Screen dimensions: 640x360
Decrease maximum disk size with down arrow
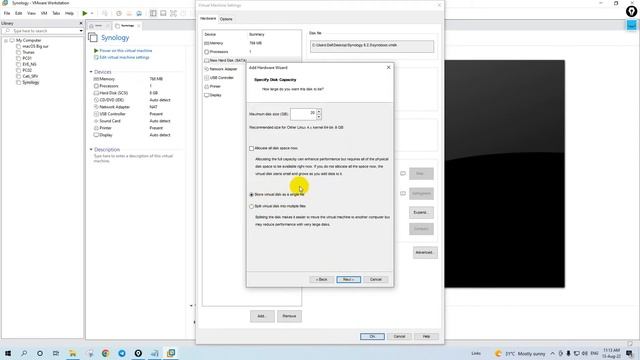coord(319,117)
